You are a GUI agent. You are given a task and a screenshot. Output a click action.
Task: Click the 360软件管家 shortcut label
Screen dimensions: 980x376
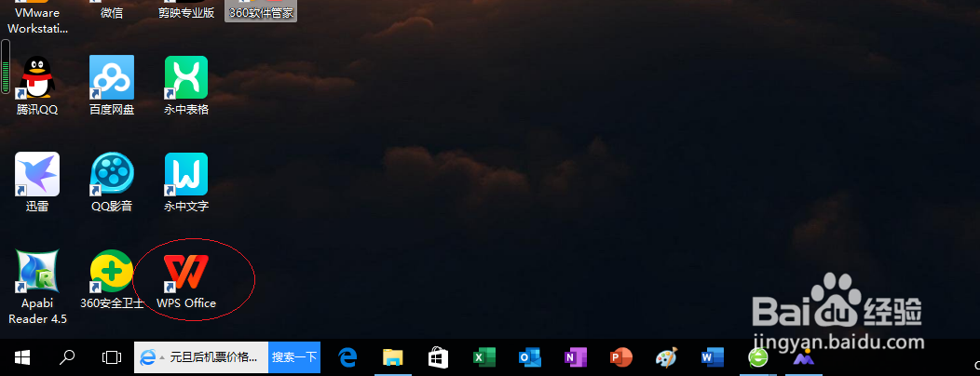click(x=261, y=12)
